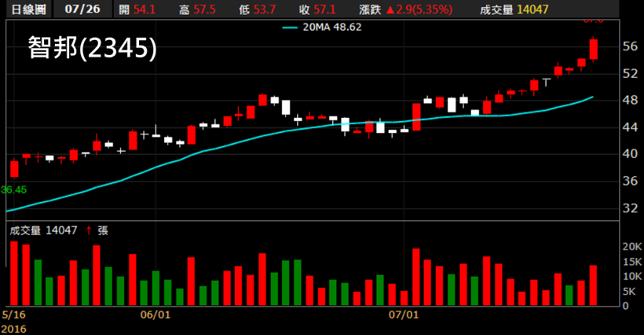Click the 52 price axis label
Screen dimensions: 644x335
click(x=630, y=74)
